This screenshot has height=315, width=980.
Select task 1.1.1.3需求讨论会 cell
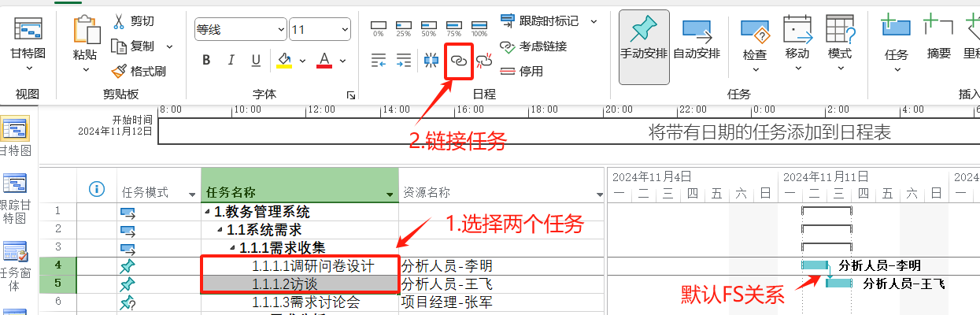[300, 301]
